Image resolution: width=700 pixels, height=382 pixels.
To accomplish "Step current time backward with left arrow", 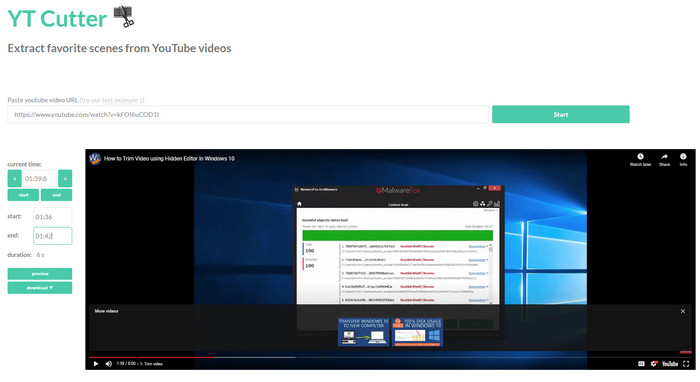I will pos(14,179).
